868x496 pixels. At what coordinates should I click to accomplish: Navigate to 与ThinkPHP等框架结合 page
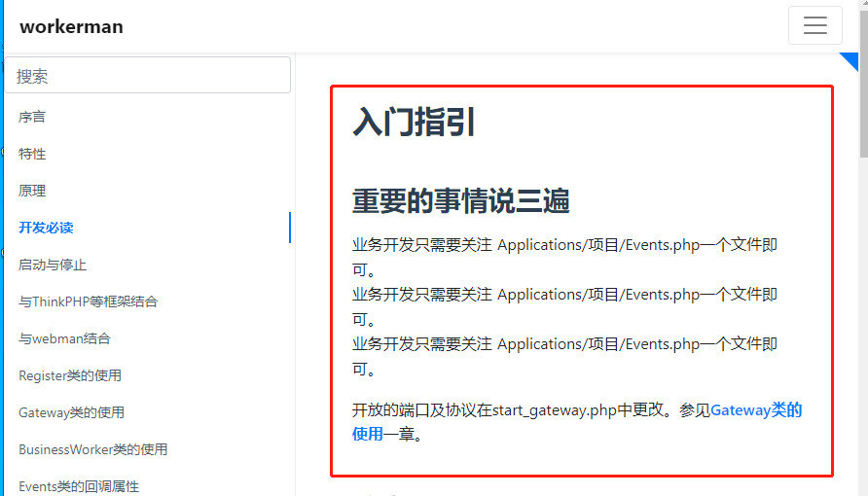[88, 301]
